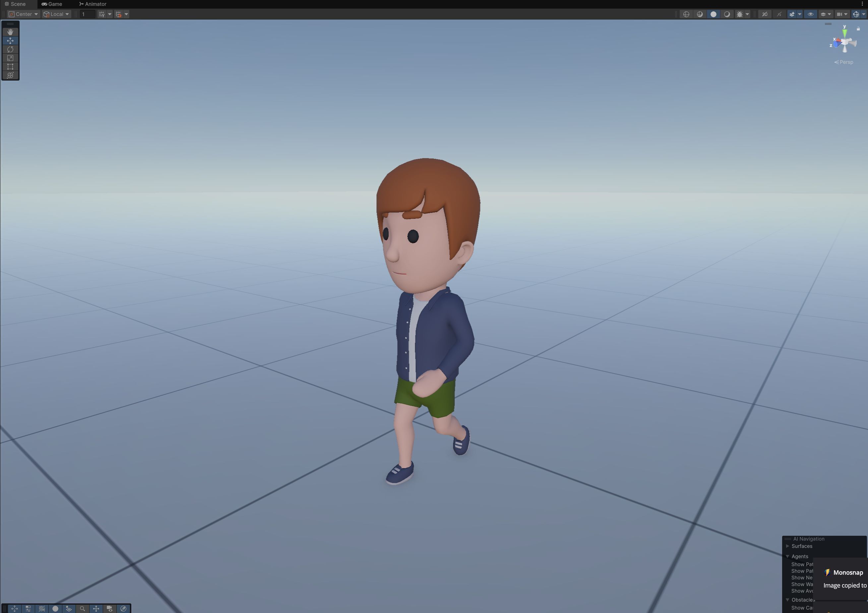Toggle Draw Modes overlay circle icon
The width and height of the screenshot is (868, 613).
(x=55, y=608)
